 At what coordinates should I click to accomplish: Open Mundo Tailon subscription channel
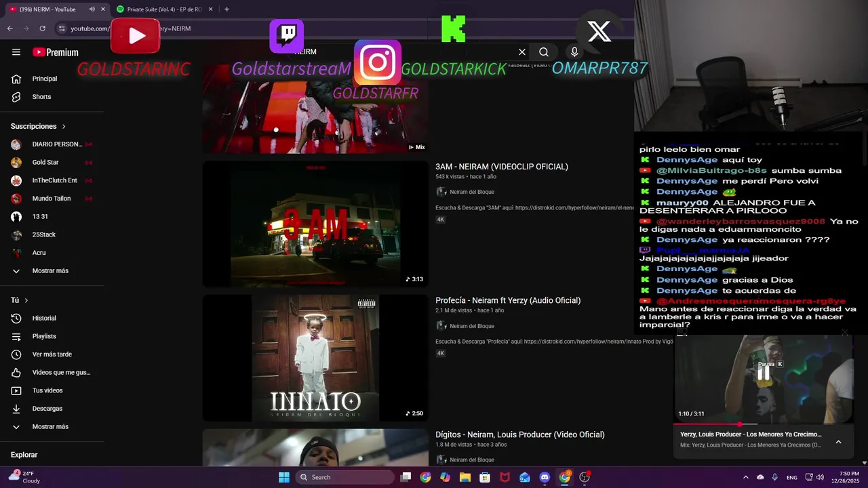click(52, 199)
